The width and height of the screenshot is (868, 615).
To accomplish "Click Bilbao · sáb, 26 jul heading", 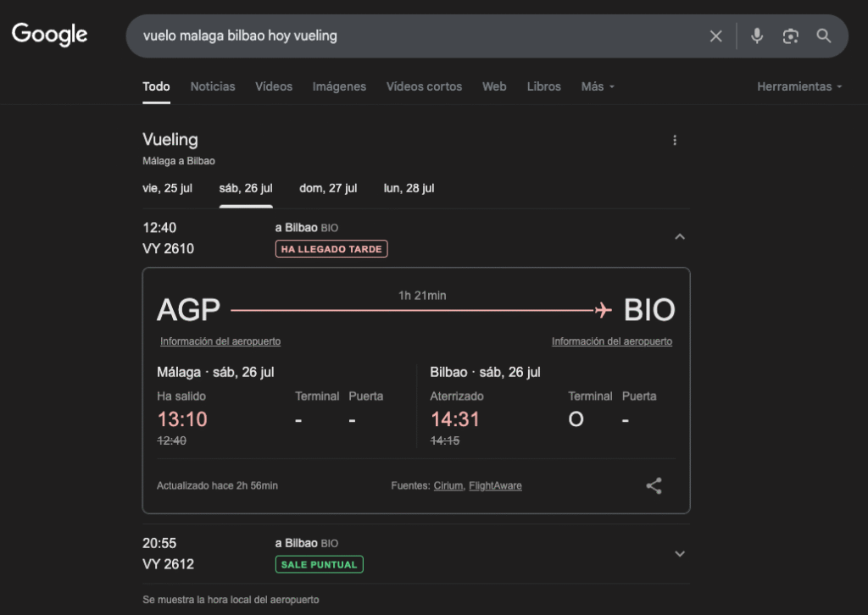I will pos(485,372).
